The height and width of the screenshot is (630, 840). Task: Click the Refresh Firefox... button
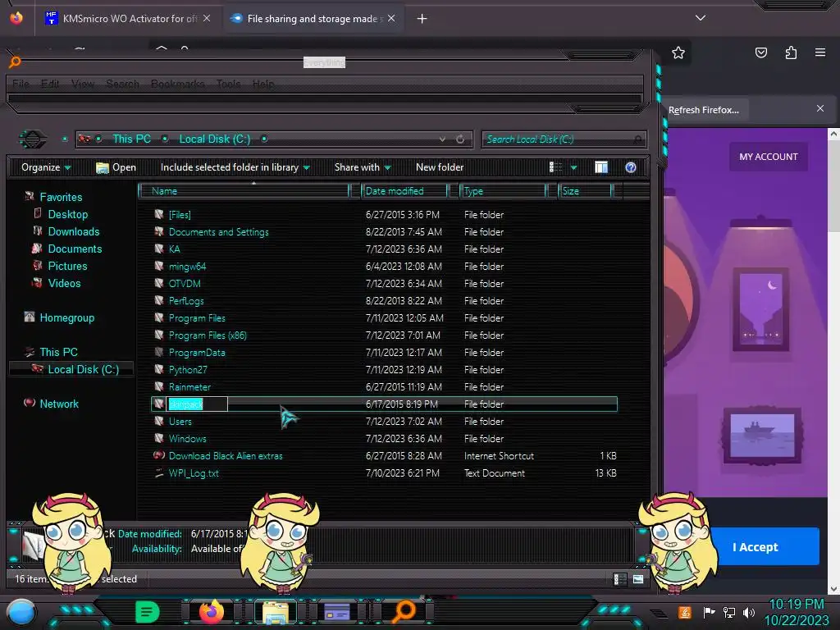pos(703,110)
